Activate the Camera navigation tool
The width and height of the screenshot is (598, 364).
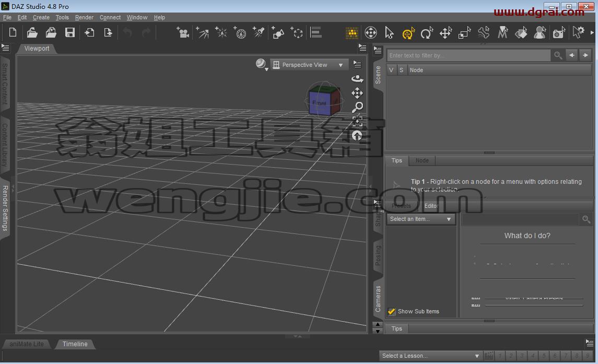(370, 33)
